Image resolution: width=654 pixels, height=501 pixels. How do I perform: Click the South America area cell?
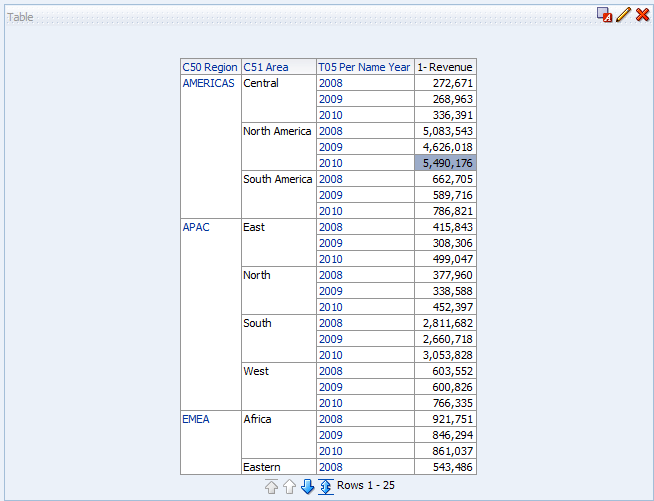point(277,179)
